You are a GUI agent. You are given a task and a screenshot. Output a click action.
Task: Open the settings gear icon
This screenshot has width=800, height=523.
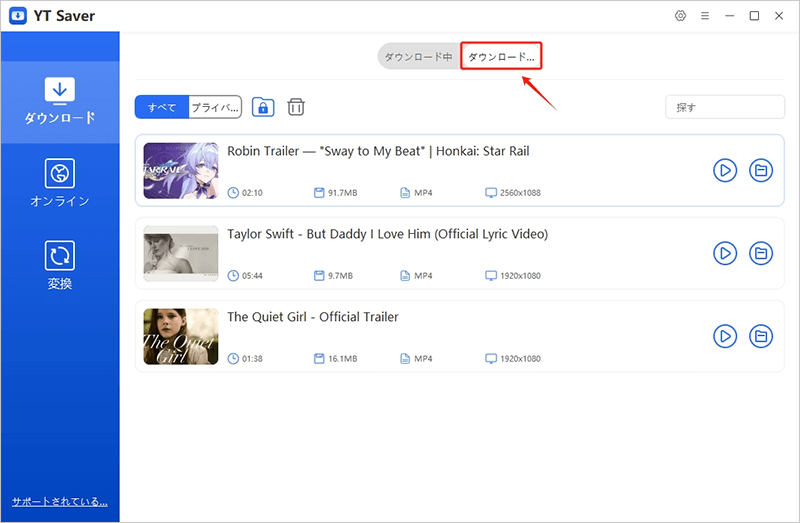pos(681,16)
